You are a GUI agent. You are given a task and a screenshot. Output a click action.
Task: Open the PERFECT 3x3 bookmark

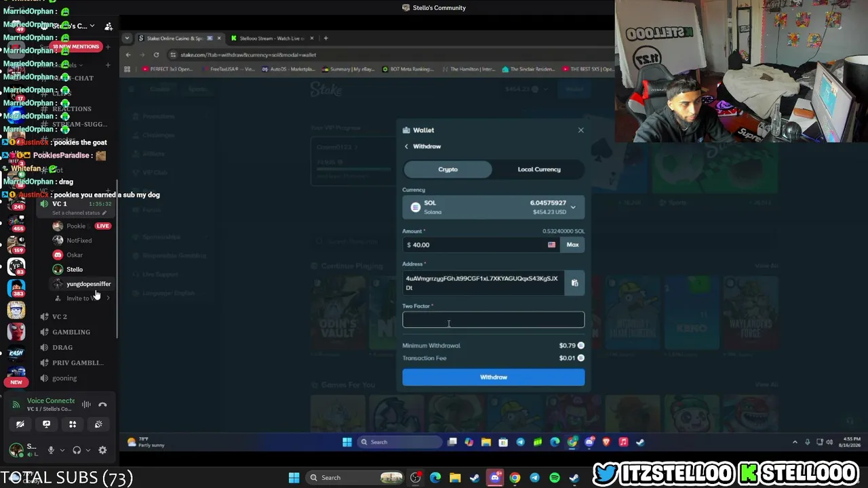tap(167, 69)
